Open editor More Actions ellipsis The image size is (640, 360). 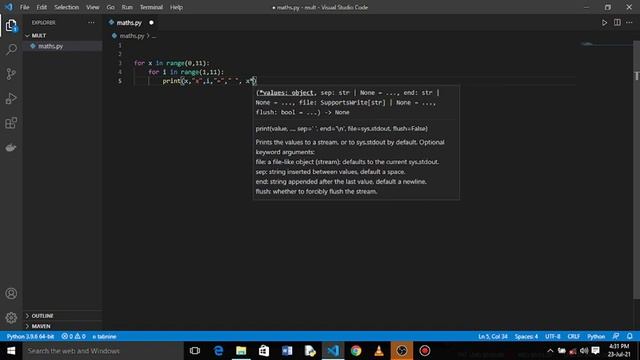pos(629,23)
